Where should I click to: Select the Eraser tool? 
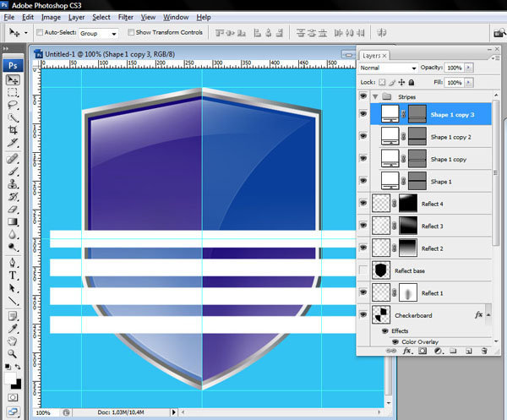[x=13, y=210]
